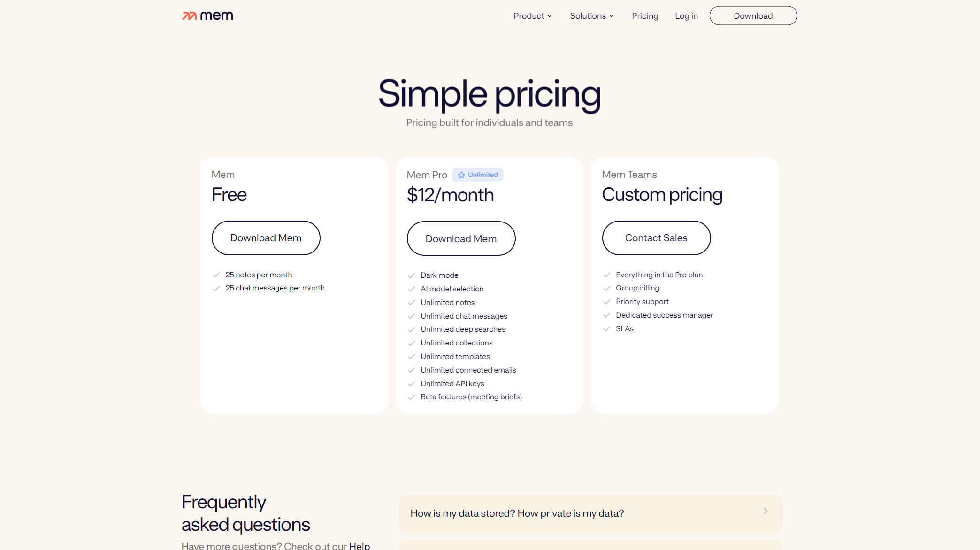Follow the Help link below FAQ heading
Viewport: 980px width, 550px height.
pos(360,546)
